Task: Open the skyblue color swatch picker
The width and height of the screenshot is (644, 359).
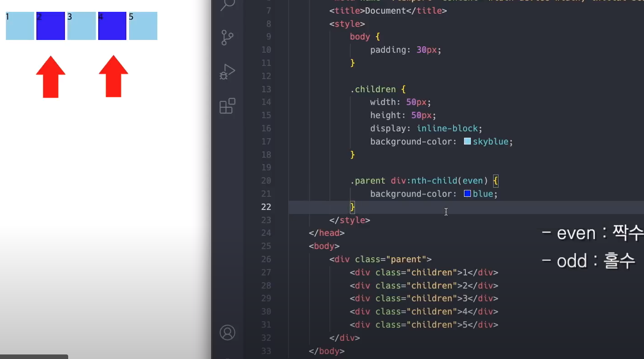Action: pyautogui.click(x=467, y=141)
